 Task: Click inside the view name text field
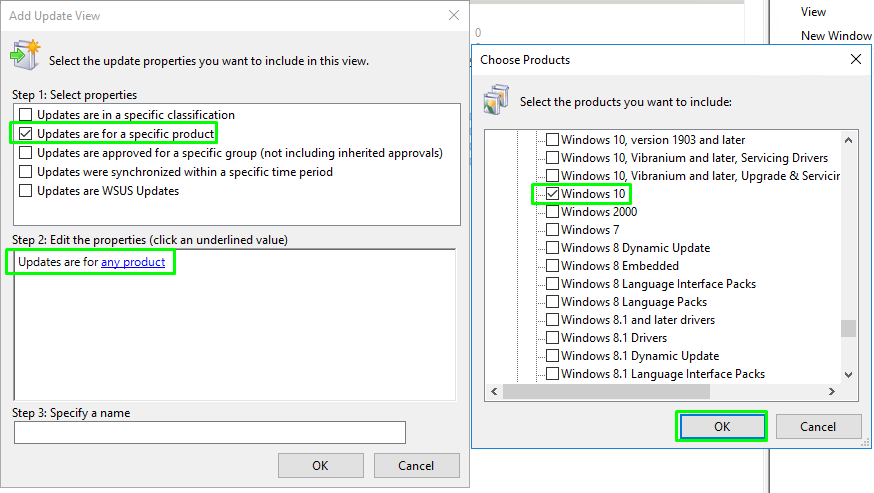coord(210,432)
